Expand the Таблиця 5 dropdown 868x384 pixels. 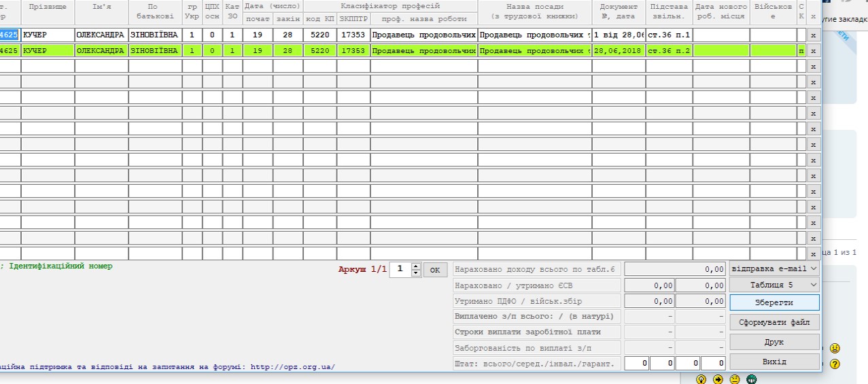[774, 285]
